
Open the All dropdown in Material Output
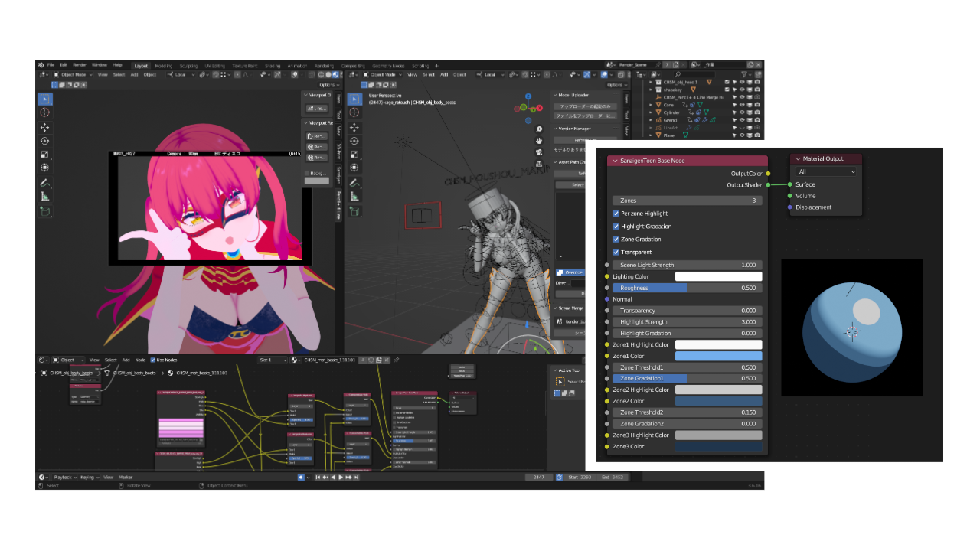pos(826,171)
